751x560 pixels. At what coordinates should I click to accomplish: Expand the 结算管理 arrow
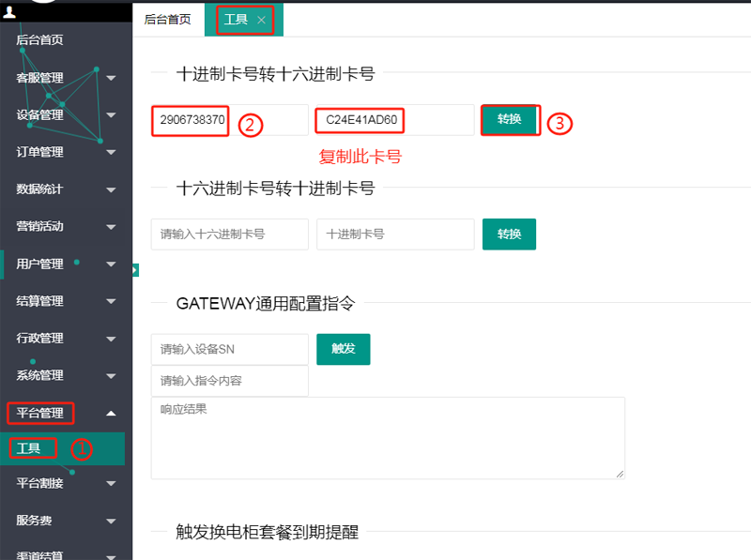pyautogui.click(x=111, y=301)
